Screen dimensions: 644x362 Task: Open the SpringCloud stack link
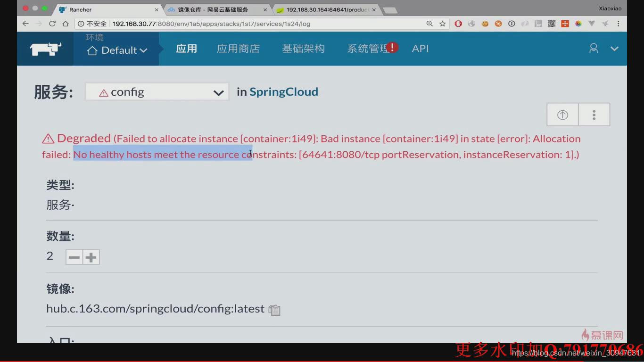point(284,91)
